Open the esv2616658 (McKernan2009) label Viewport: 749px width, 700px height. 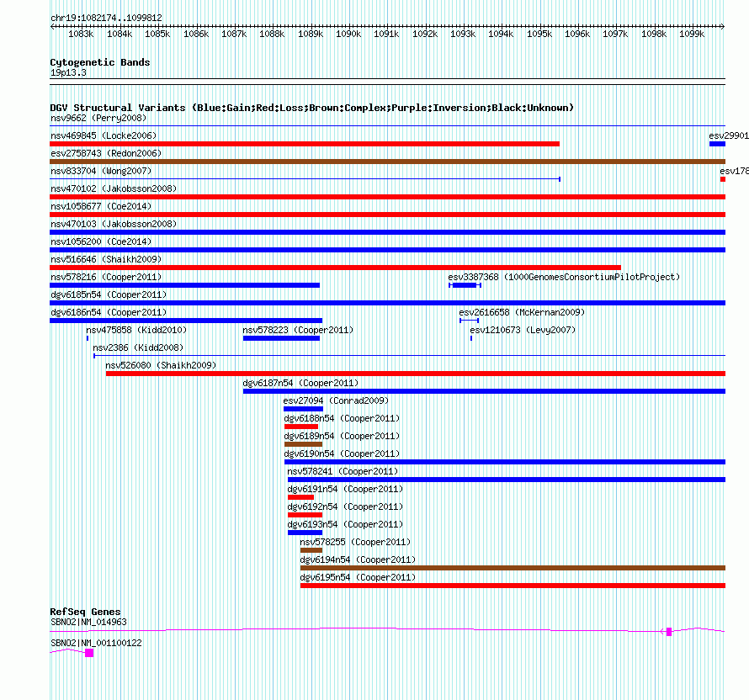click(522, 312)
